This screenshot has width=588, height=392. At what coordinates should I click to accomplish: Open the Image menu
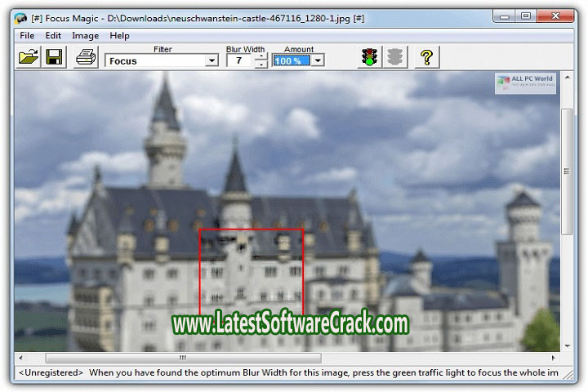pyautogui.click(x=86, y=36)
